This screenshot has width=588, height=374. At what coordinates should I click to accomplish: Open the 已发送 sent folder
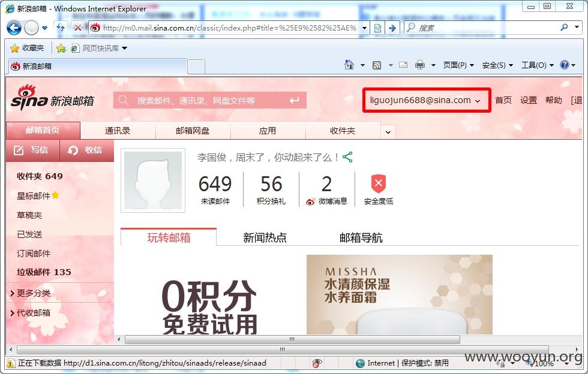point(29,234)
